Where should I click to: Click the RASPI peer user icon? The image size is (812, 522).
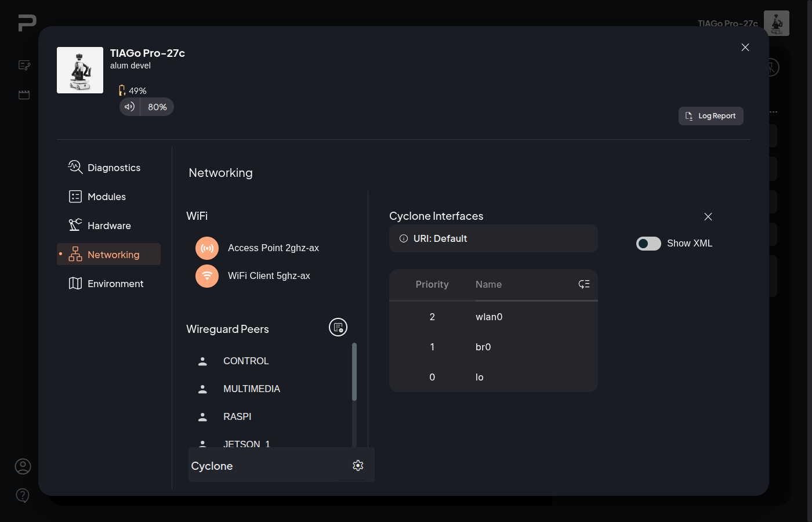(x=202, y=416)
